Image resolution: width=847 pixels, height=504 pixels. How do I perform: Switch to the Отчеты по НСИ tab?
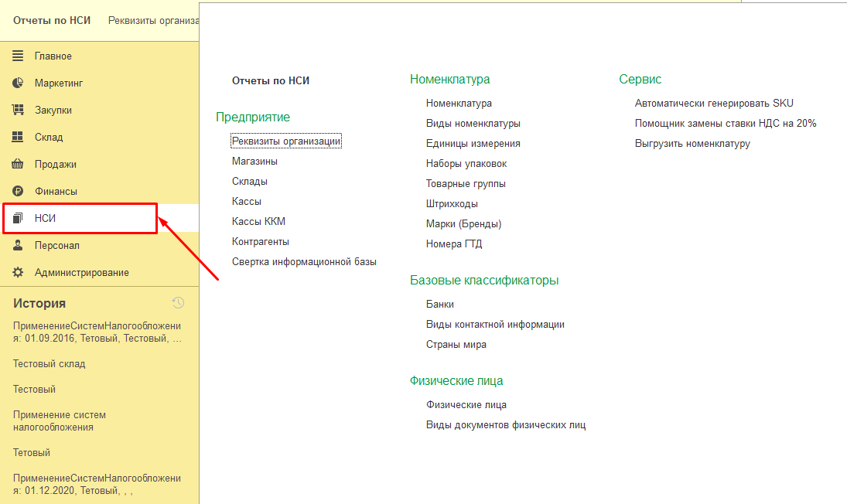pos(52,21)
